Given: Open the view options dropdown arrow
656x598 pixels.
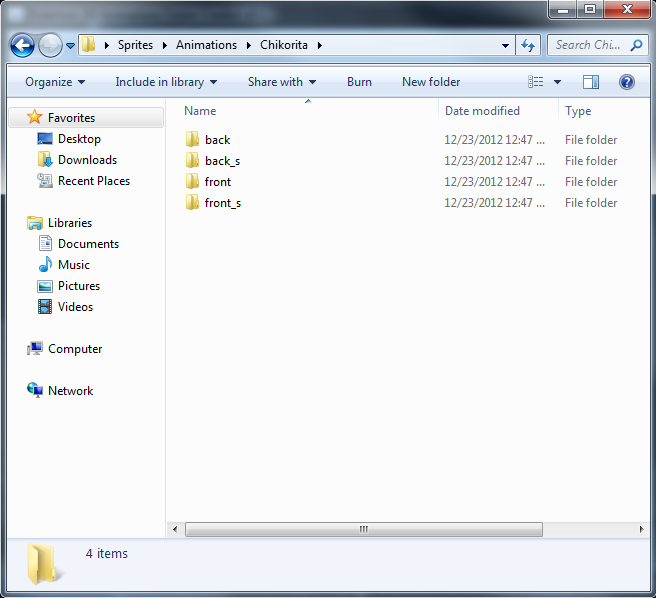Looking at the screenshot, I should pyautogui.click(x=557, y=82).
